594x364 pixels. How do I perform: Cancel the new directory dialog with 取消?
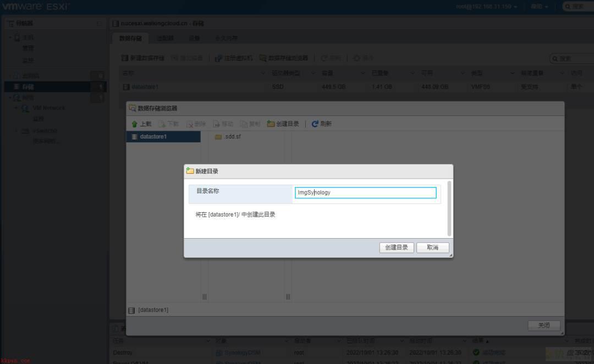pos(433,247)
